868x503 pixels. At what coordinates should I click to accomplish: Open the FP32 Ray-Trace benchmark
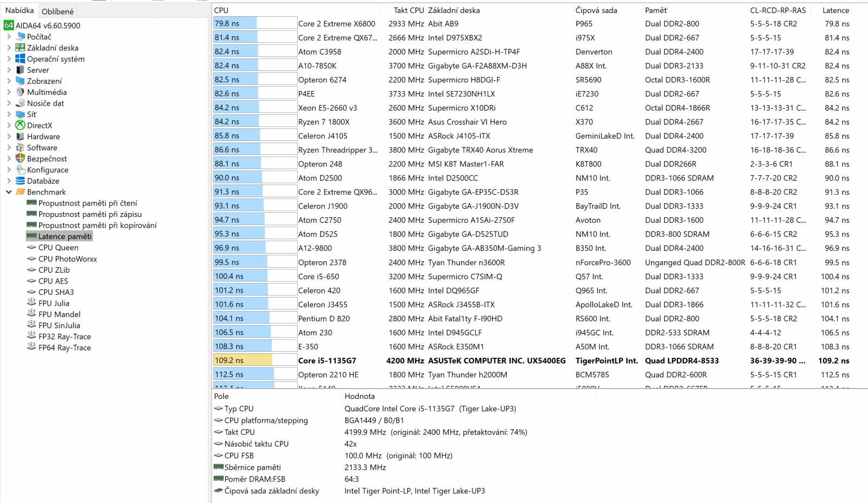pyautogui.click(x=65, y=337)
